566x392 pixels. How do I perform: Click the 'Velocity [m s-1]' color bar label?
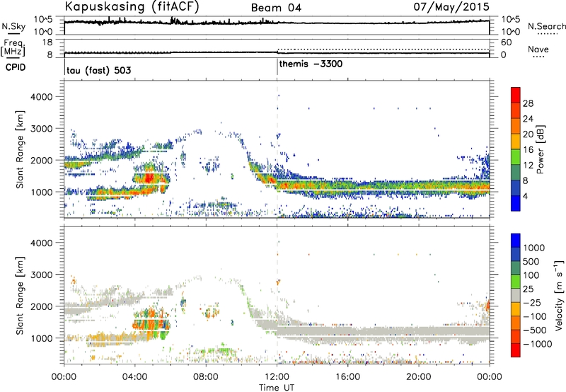tap(559, 295)
